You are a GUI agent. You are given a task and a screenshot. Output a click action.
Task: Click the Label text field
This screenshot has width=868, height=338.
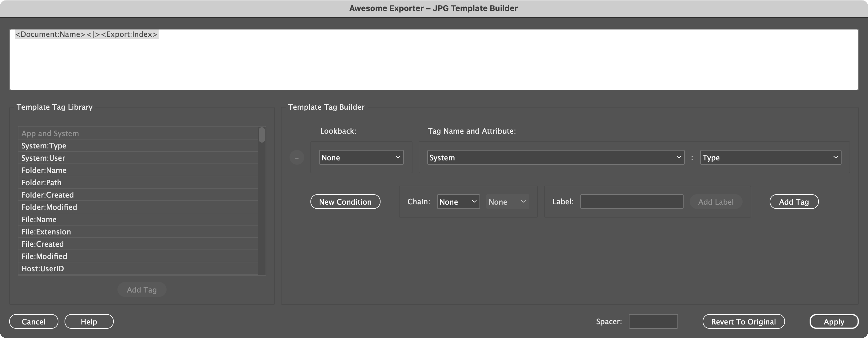pos(631,202)
